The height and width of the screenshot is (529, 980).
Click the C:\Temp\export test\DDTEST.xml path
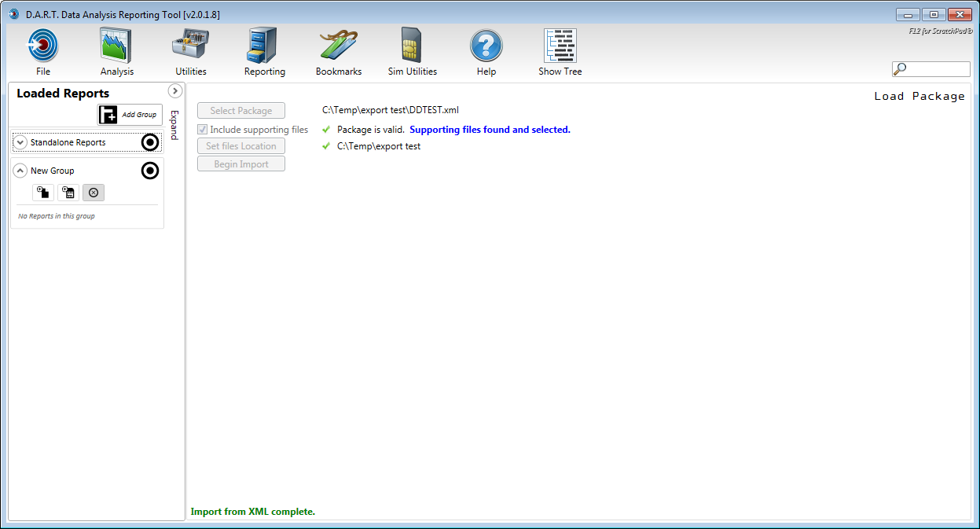(x=391, y=110)
